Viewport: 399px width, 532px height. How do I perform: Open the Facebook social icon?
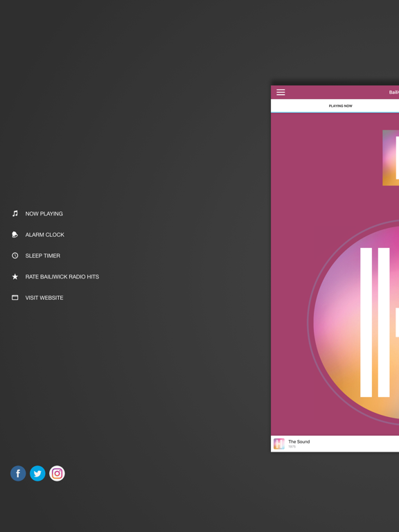coord(18,473)
